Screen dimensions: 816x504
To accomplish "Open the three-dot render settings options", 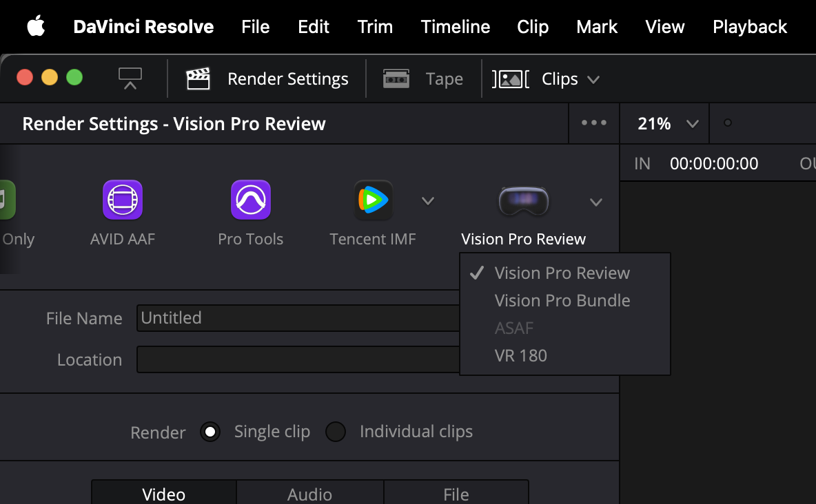I will point(594,123).
